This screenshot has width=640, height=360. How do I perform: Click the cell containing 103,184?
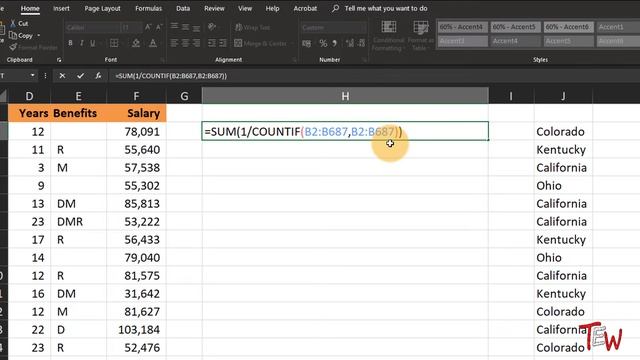click(x=136, y=330)
